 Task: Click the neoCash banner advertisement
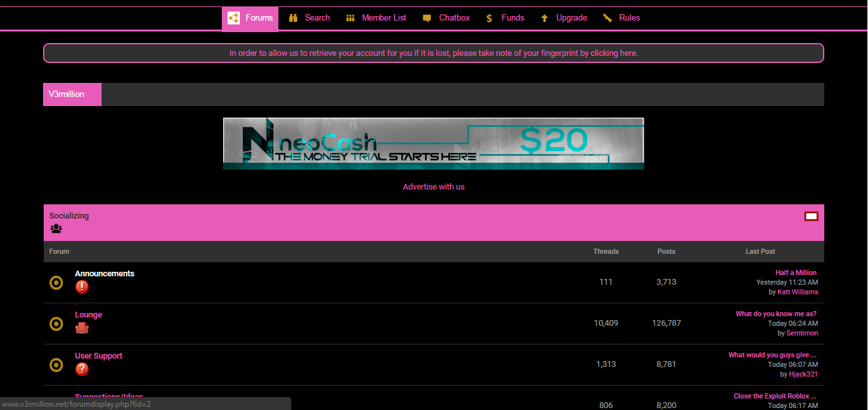pos(433,143)
